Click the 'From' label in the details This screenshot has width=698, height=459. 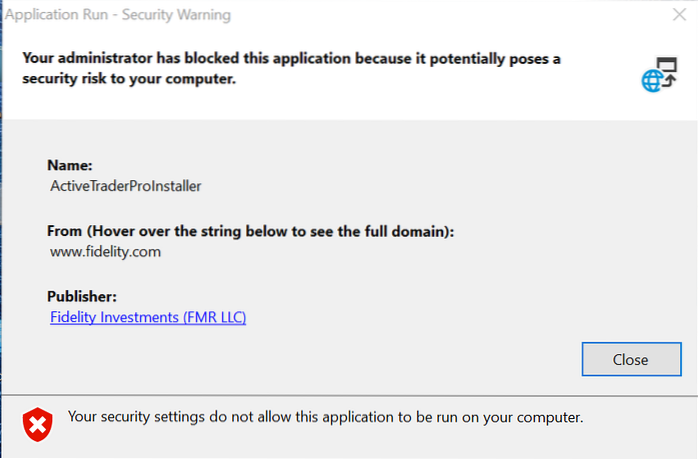66,231
